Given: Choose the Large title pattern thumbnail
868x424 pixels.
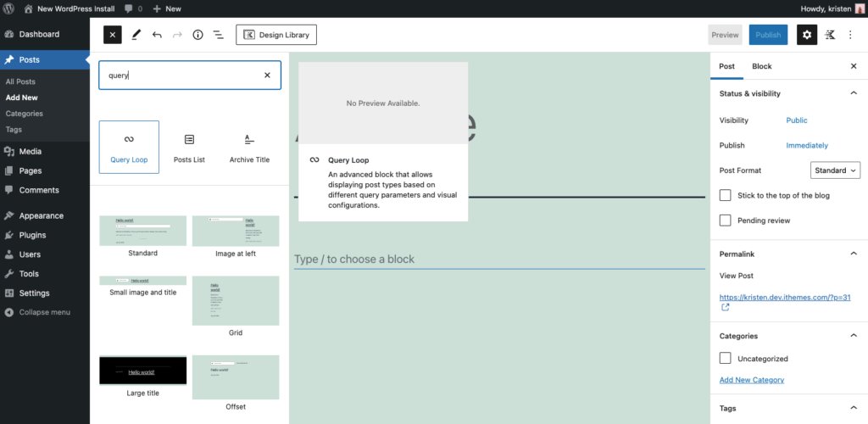Looking at the screenshot, I should (x=142, y=371).
